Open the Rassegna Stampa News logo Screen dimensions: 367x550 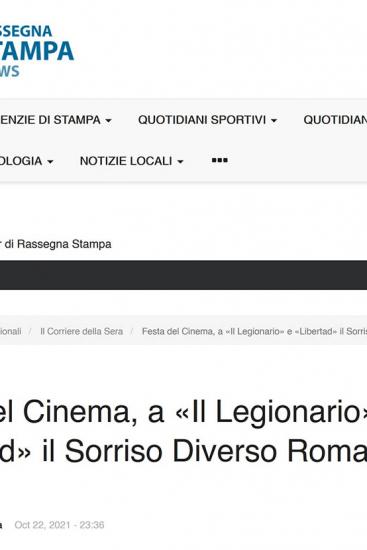pyautogui.click(x=36, y=51)
